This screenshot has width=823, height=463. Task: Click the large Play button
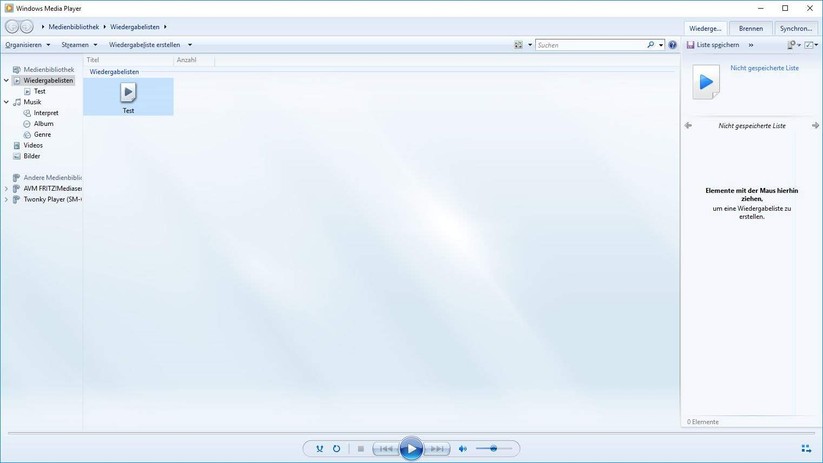[x=411, y=449]
